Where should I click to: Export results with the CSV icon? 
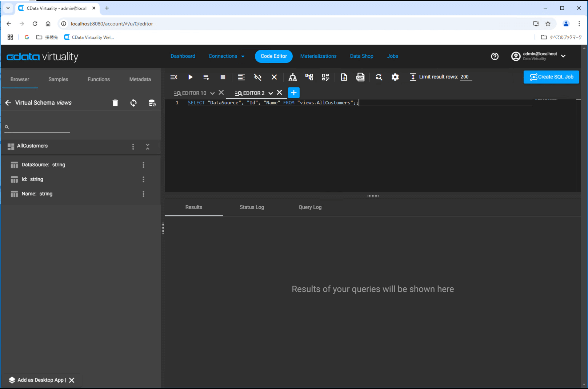pyautogui.click(x=360, y=77)
